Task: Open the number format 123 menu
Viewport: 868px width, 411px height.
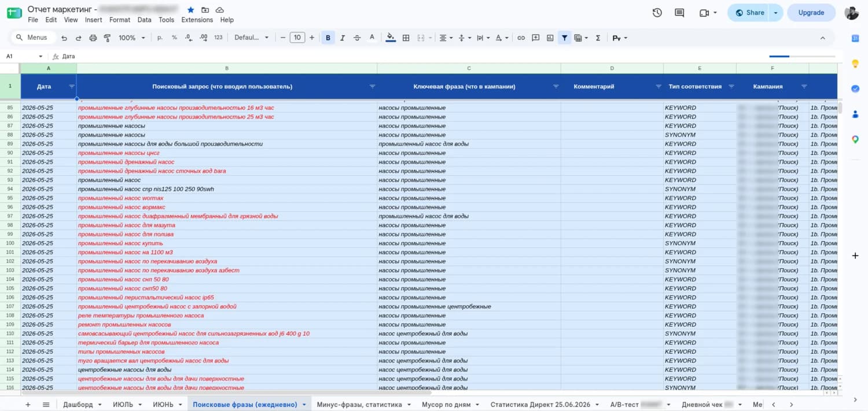Action: coord(218,38)
